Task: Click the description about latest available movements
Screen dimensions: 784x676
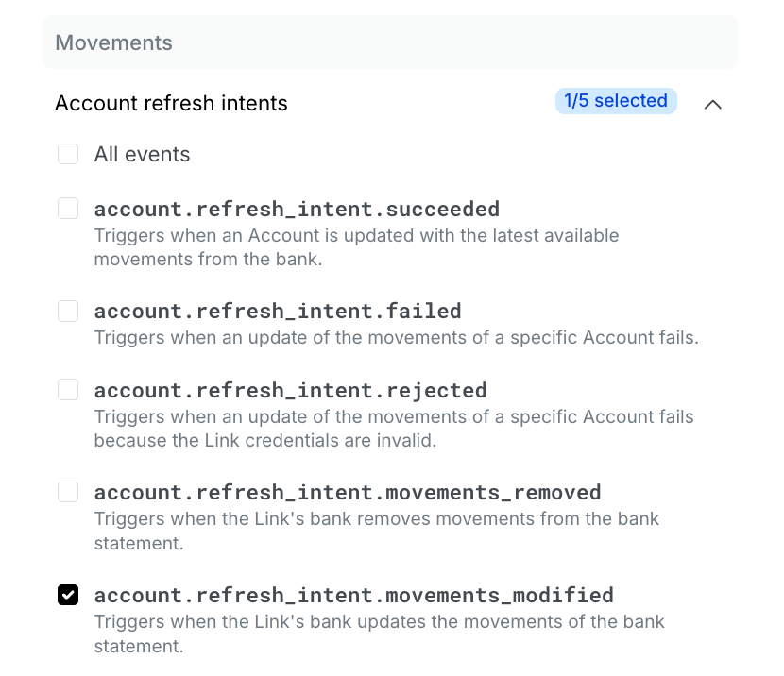Action: click(356, 247)
